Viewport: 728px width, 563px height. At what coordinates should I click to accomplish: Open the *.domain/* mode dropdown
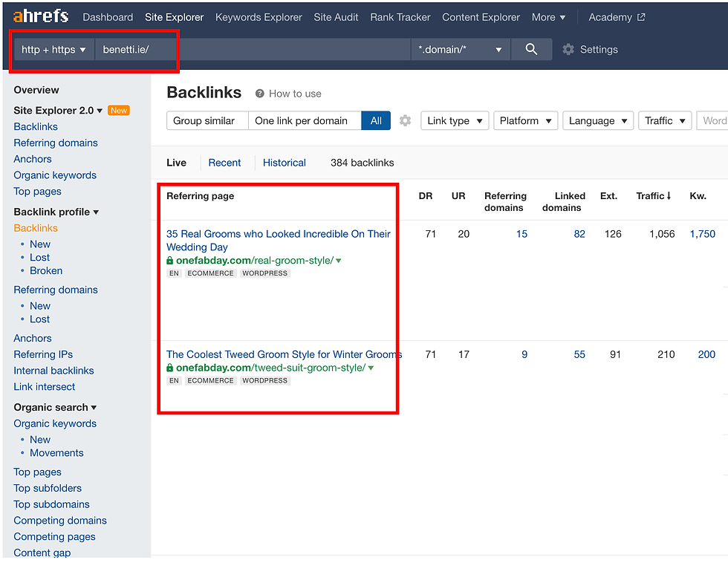click(460, 49)
